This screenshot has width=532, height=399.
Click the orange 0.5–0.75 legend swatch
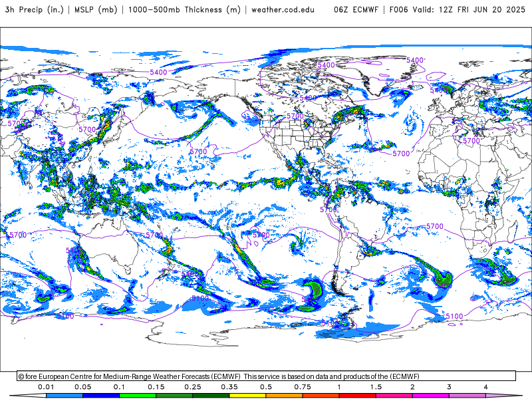(x=285, y=396)
